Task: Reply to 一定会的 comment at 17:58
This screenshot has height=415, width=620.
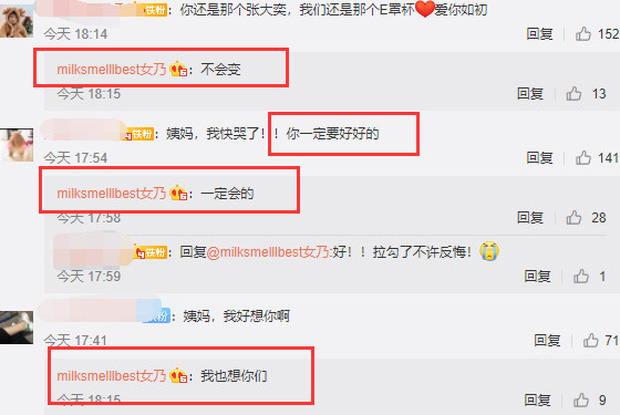Action: (x=530, y=217)
